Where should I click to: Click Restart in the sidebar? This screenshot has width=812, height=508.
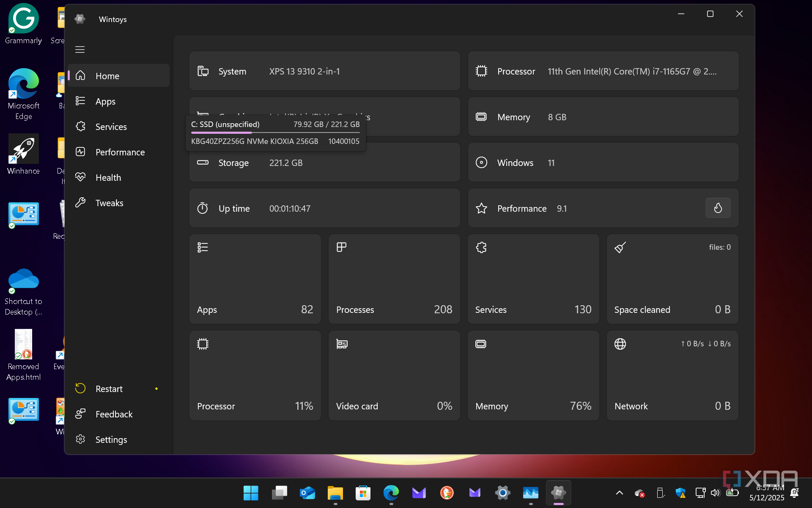pyautogui.click(x=119, y=389)
